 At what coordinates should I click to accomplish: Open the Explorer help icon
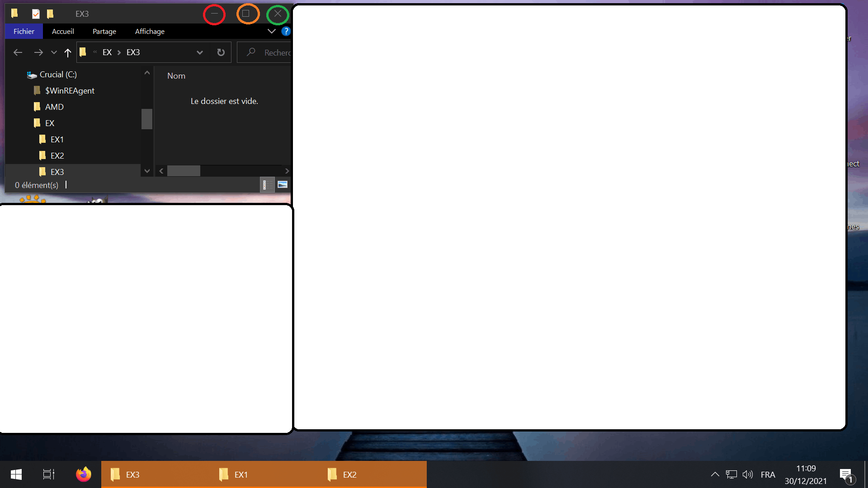coord(286,31)
